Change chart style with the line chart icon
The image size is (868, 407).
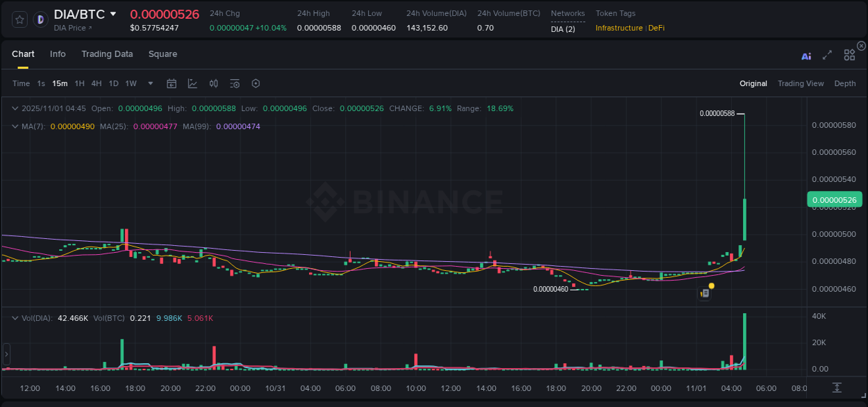[x=192, y=83]
